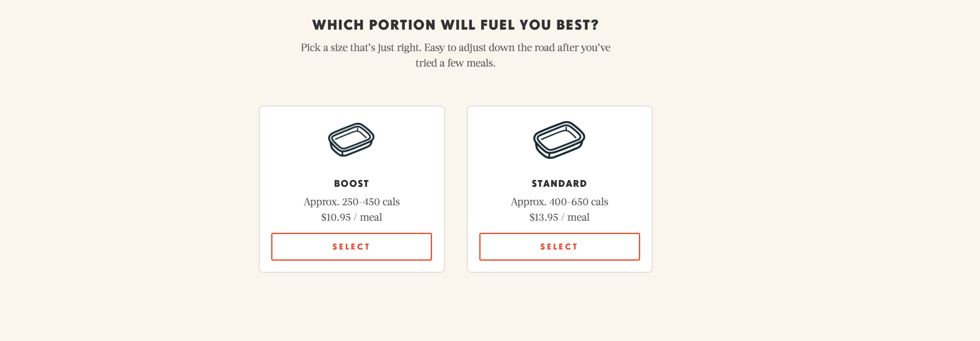980x341 pixels.
Task: Click the word 'meal' in Boost price
Action: click(x=371, y=217)
